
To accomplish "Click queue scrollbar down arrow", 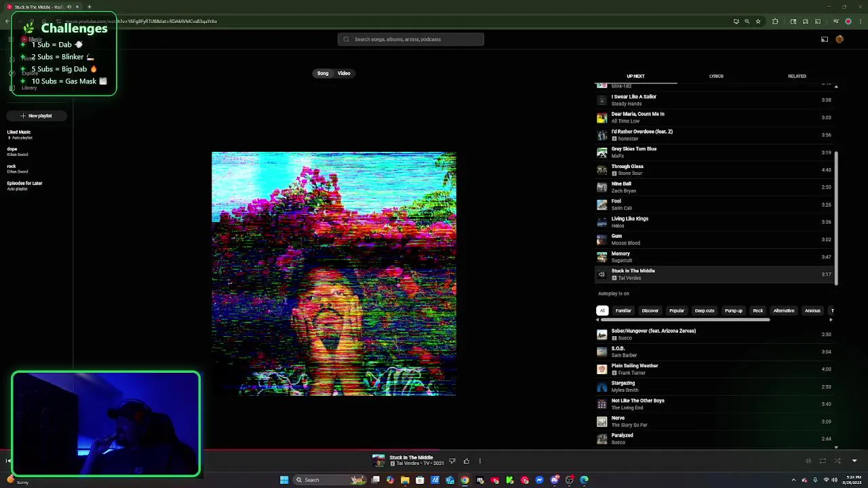I will point(835,447).
